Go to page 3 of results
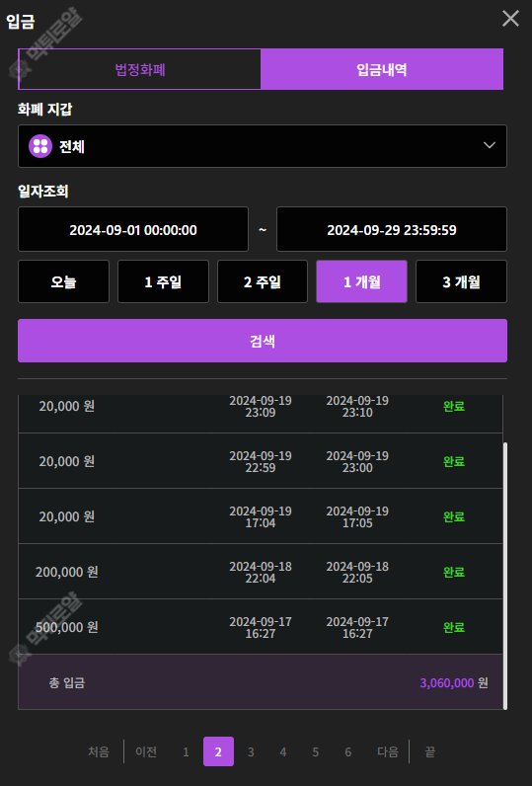The image size is (532, 786). point(251,751)
